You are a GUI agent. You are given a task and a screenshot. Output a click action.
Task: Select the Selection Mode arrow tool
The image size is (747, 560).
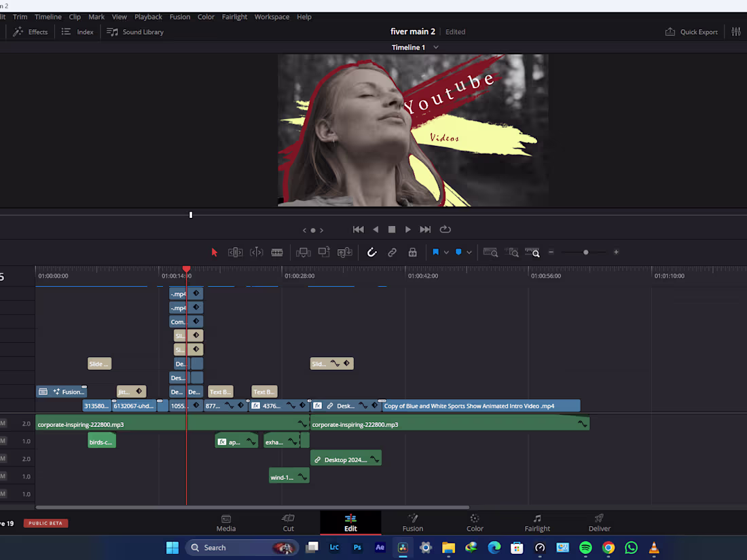215,252
